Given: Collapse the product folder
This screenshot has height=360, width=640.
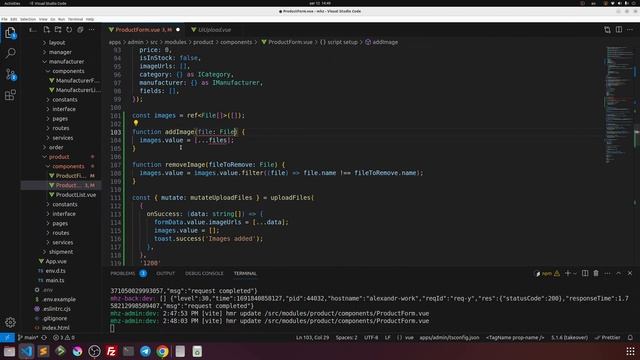Looking at the screenshot, I should pos(59,157).
